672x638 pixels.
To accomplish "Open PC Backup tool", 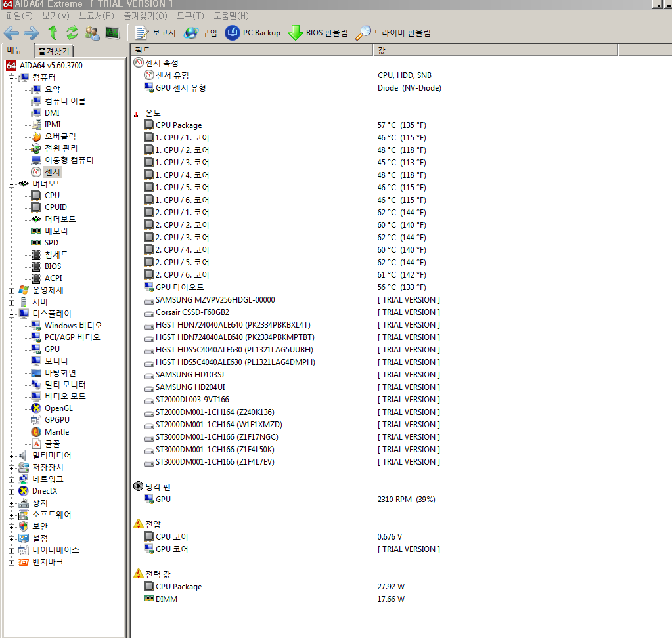I will pyautogui.click(x=253, y=33).
